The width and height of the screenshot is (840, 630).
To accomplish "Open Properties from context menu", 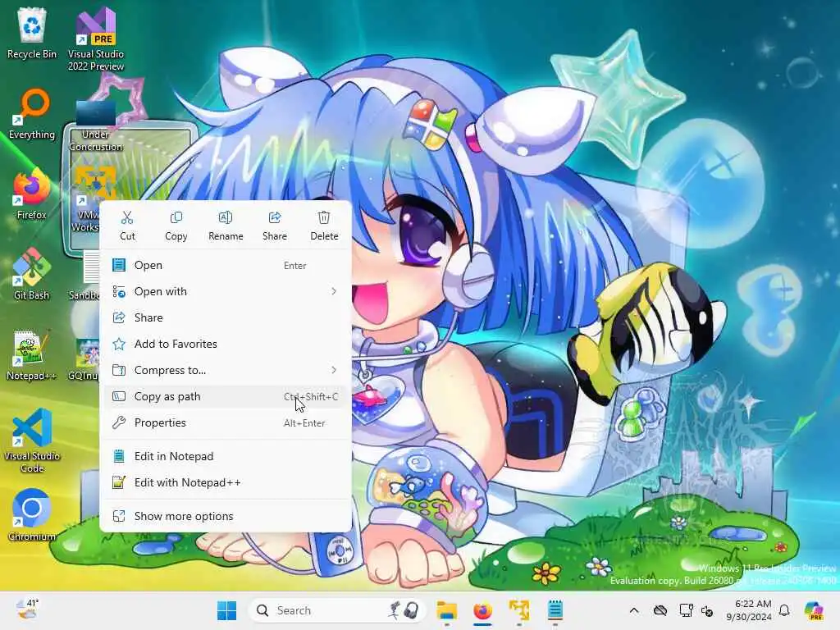I will click(x=226, y=422).
